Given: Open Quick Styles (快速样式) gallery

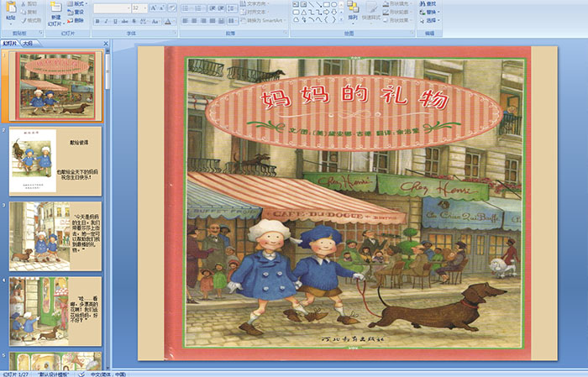Looking at the screenshot, I should (371, 12).
